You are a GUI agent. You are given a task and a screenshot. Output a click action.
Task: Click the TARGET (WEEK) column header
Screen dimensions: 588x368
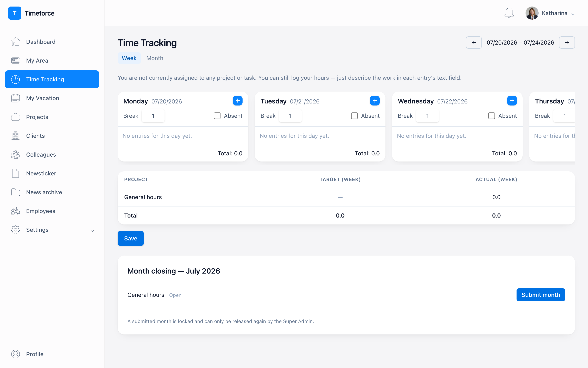point(340,179)
